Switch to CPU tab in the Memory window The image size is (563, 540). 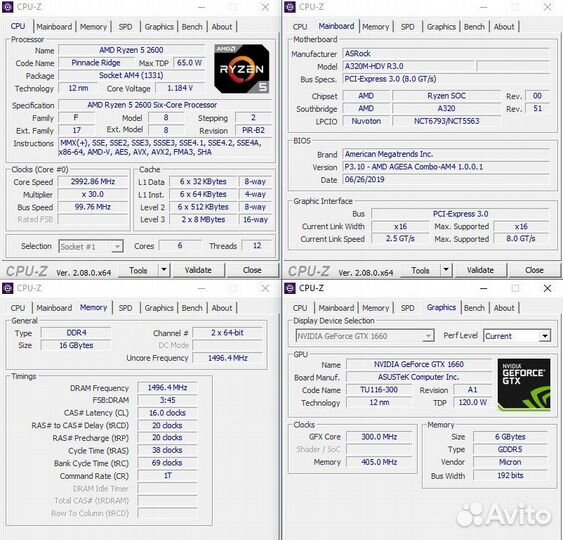pyautogui.click(x=18, y=308)
